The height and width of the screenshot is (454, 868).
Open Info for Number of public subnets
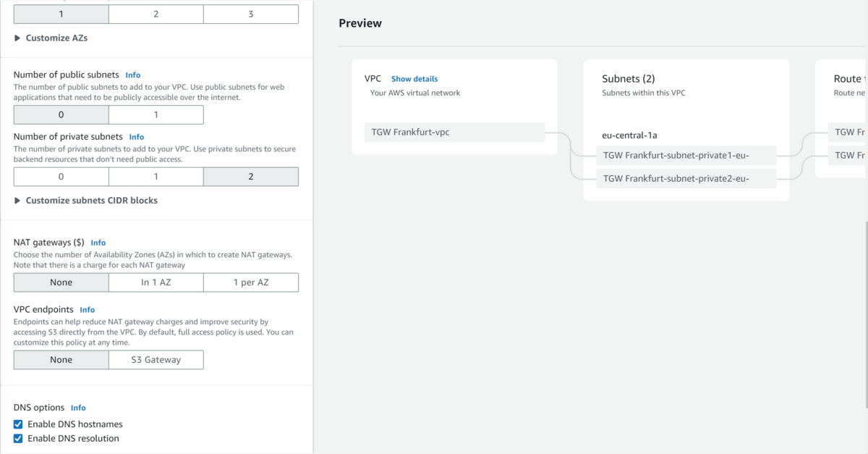(132, 75)
